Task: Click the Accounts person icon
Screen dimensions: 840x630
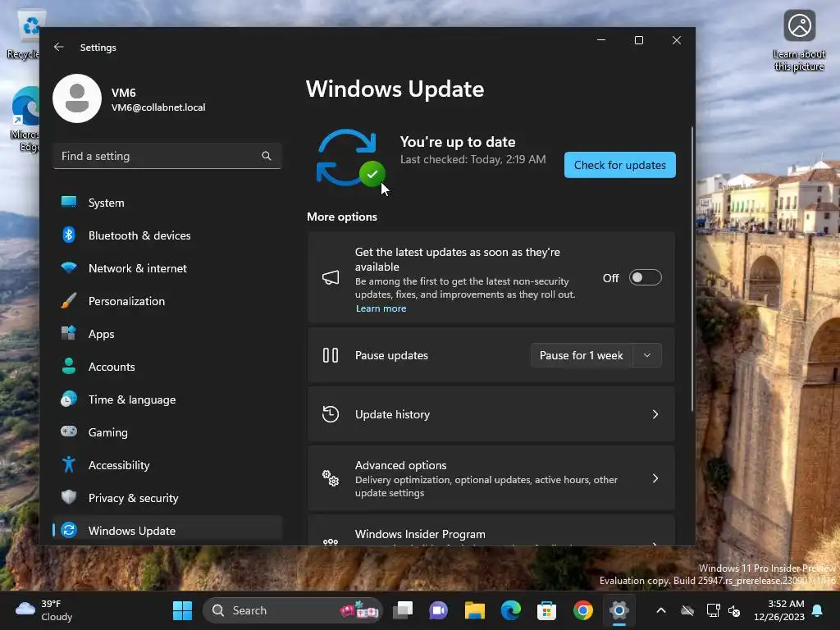Action: pyautogui.click(x=69, y=366)
